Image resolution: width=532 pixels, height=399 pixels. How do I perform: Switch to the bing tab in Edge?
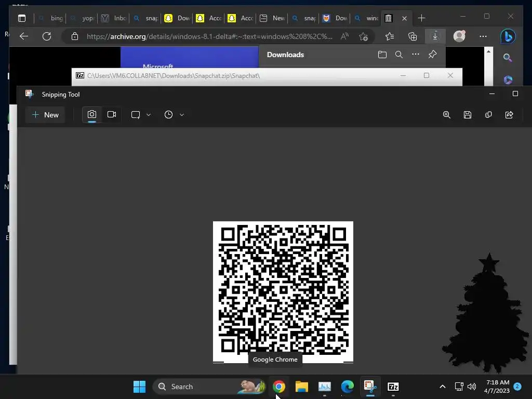(51, 18)
